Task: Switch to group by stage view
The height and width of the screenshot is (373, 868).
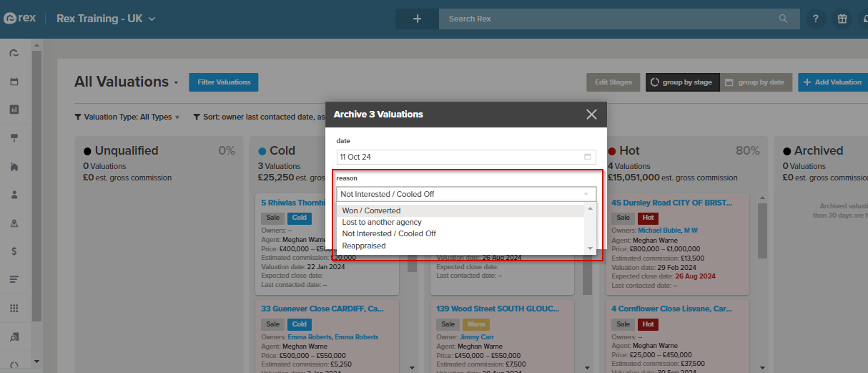Action: [x=681, y=82]
